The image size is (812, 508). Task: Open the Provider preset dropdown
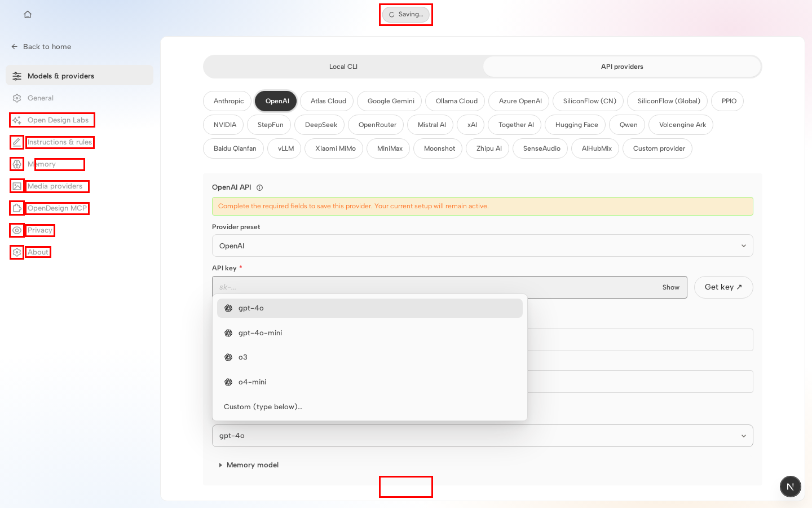coord(483,246)
